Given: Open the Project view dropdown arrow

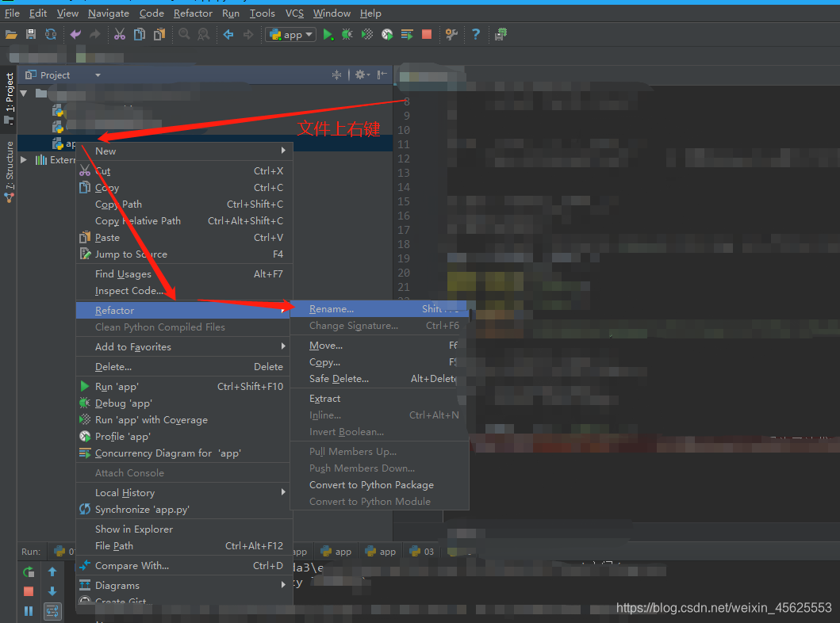Looking at the screenshot, I should [x=98, y=75].
